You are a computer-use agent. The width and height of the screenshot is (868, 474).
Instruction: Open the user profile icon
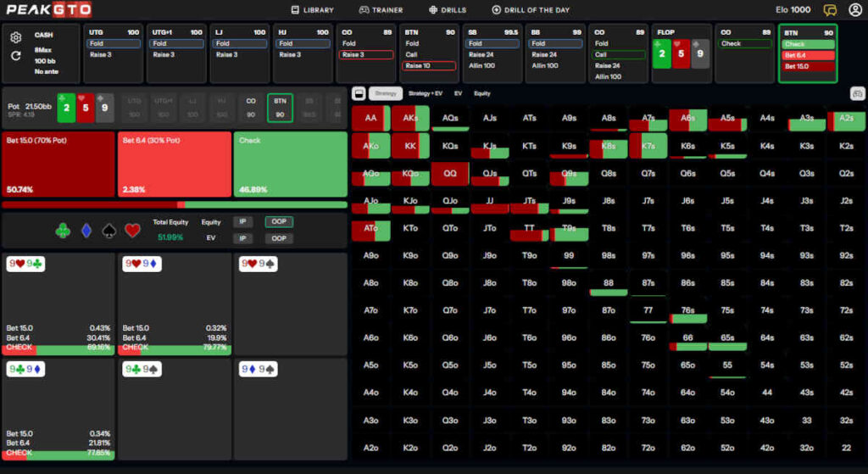(x=854, y=10)
